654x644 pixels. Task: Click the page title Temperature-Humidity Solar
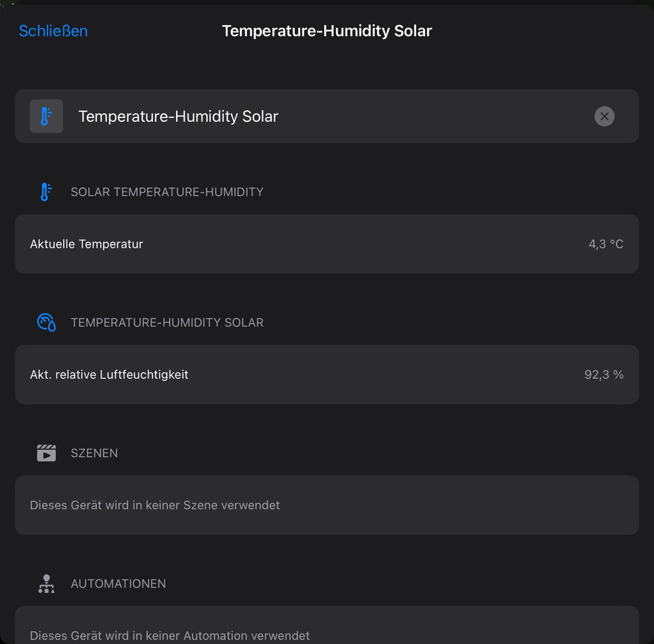coord(327,31)
